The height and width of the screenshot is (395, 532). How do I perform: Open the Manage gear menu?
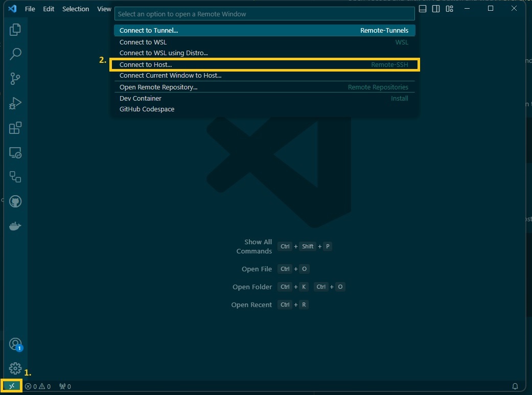[15, 368]
